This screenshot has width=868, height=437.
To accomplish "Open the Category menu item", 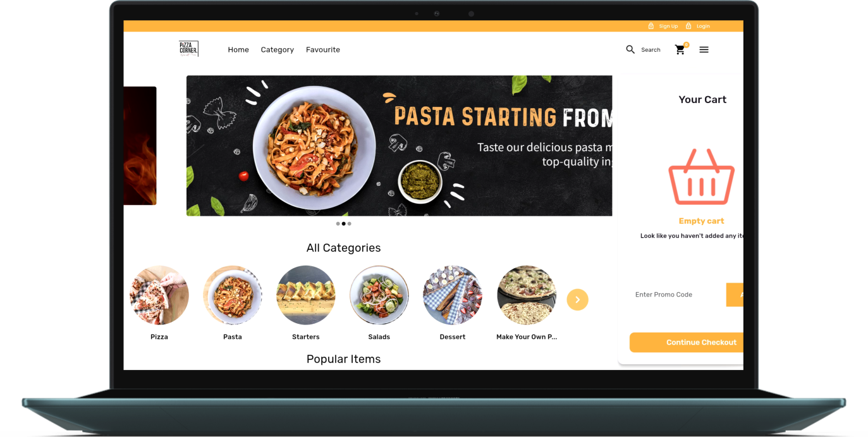I will coord(277,49).
